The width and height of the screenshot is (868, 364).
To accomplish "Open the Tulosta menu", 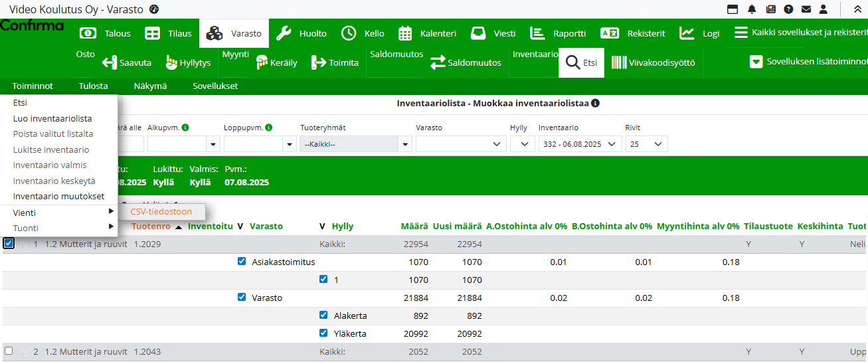I will point(93,86).
